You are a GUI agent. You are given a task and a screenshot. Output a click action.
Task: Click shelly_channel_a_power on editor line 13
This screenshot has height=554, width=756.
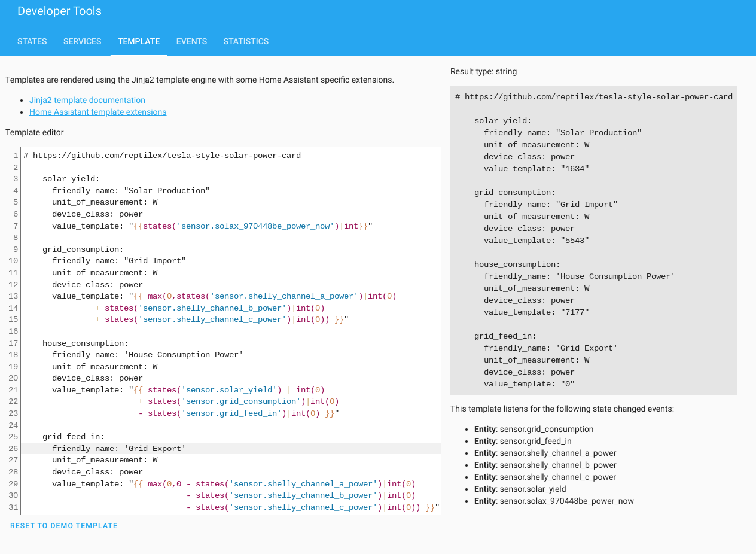coord(286,296)
